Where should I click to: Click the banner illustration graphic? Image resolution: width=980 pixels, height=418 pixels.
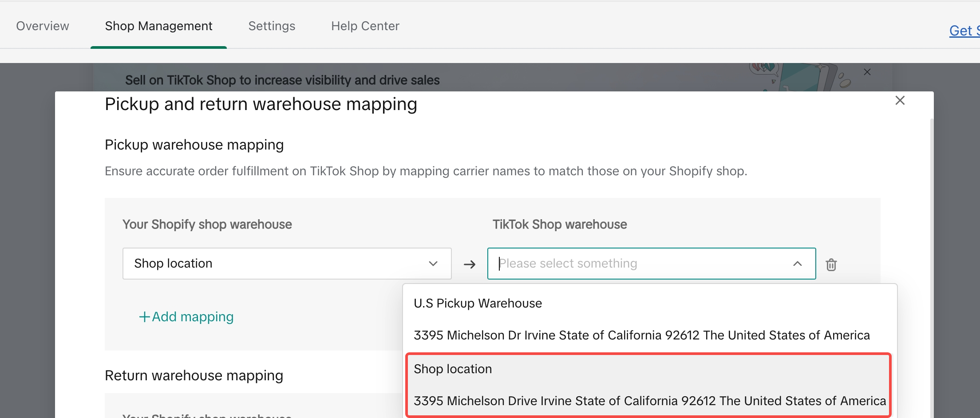pos(799,77)
